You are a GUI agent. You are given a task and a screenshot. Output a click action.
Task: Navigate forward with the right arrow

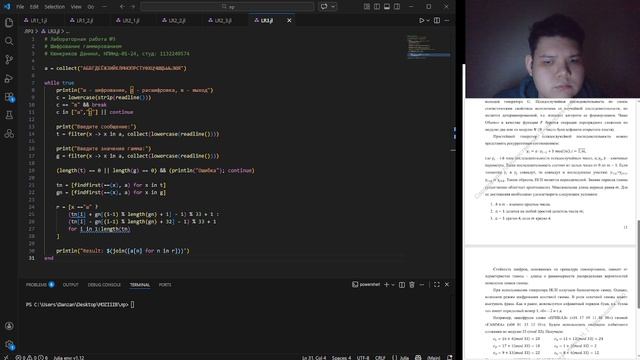pos(133,7)
